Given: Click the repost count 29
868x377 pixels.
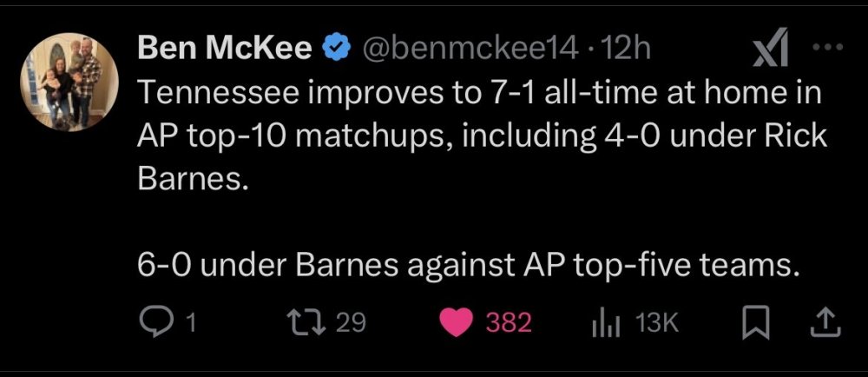Looking at the screenshot, I should point(350,323).
